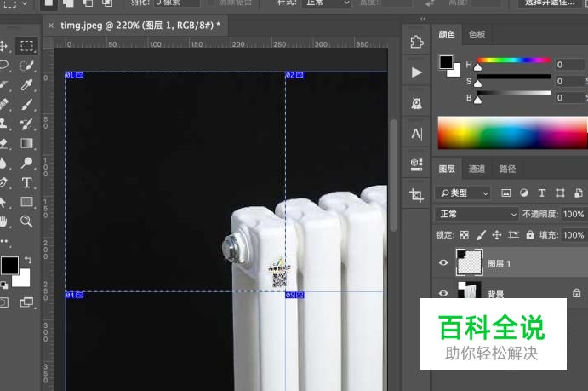Hide layer 图层 1 with eye icon
The image size is (588, 391).
point(443,262)
